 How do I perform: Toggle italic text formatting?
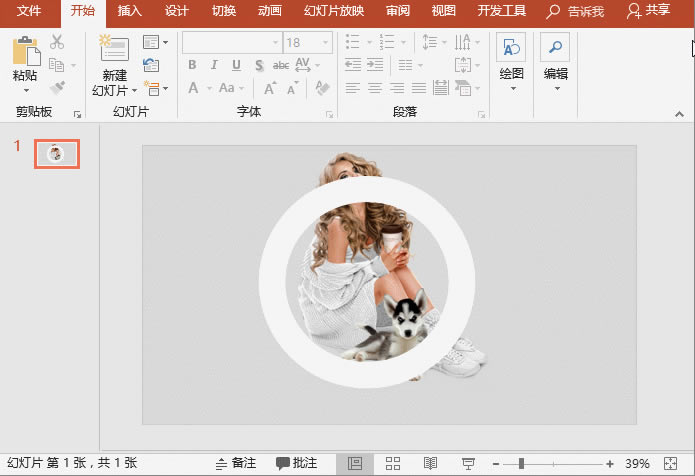pos(213,65)
